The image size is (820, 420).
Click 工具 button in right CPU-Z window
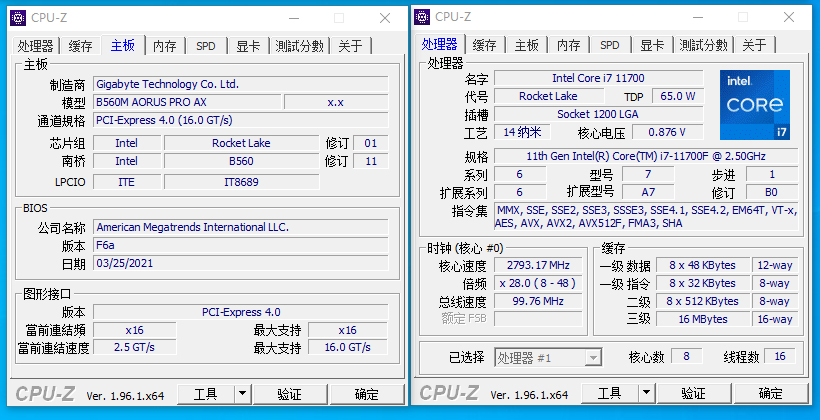[x=610, y=394]
